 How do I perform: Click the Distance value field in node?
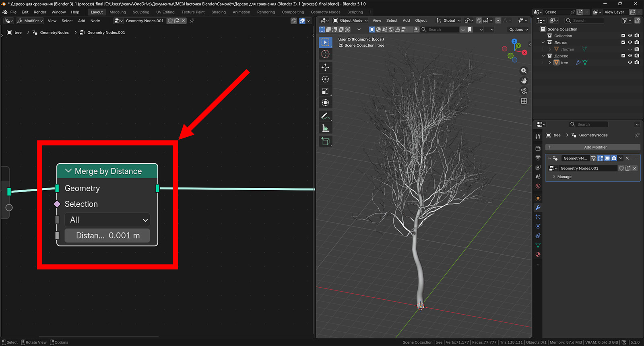click(107, 236)
